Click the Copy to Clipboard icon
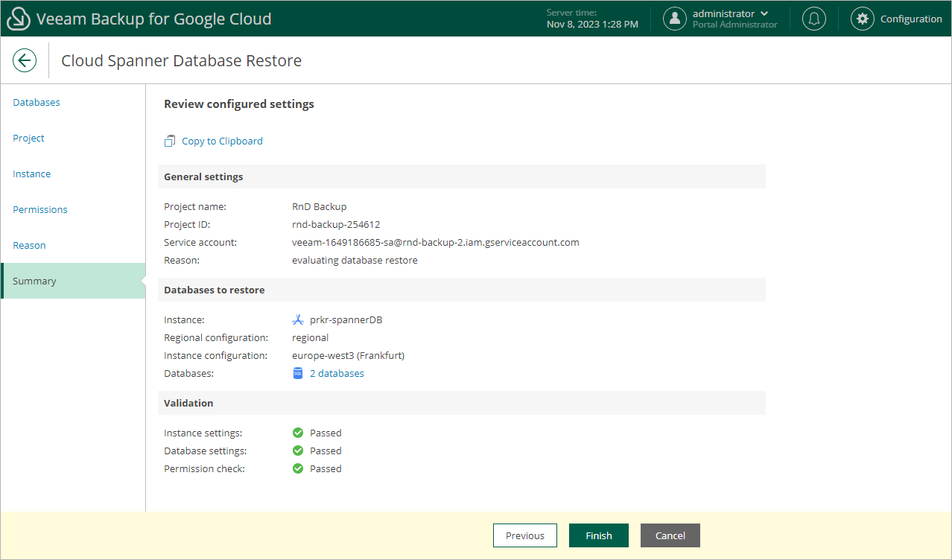 tap(170, 141)
